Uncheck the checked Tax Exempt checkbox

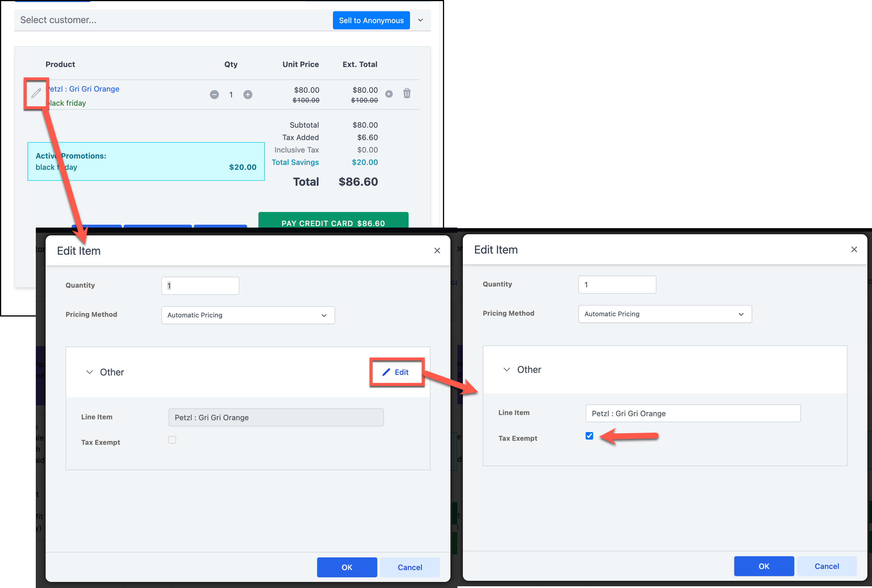point(589,436)
